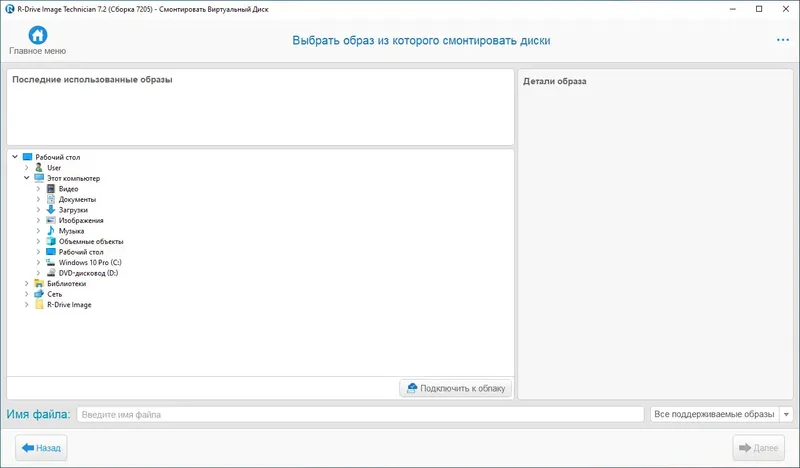Click the Видео folder icon

click(51, 189)
